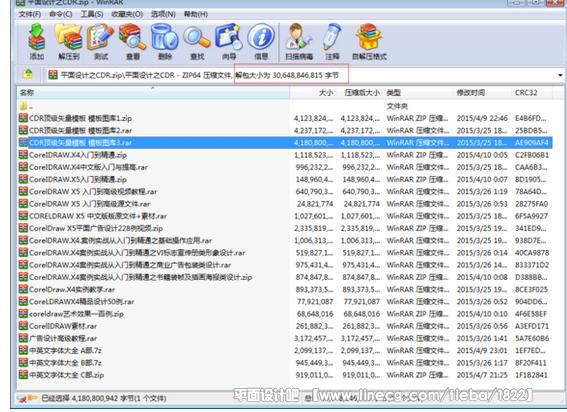Screen dimensions: 567x412
Task: Click the 自解压格式 (SFX) toolbar icon
Action: (369, 37)
